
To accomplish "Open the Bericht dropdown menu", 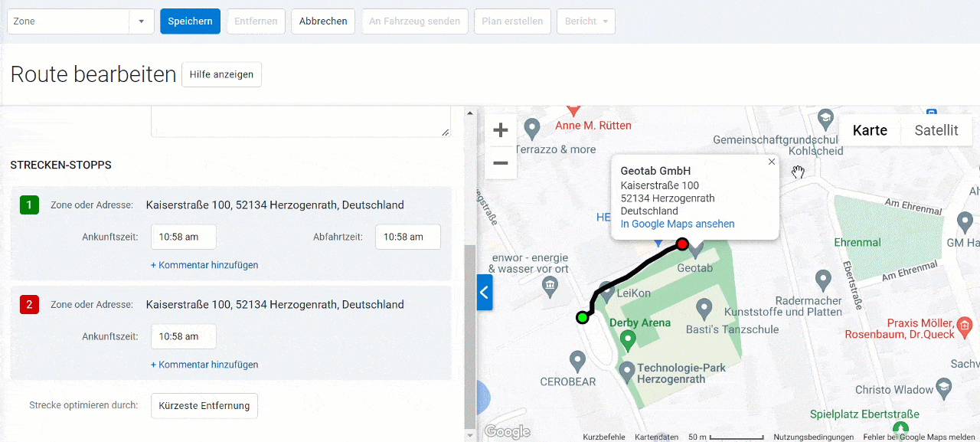I will click(586, 21).
